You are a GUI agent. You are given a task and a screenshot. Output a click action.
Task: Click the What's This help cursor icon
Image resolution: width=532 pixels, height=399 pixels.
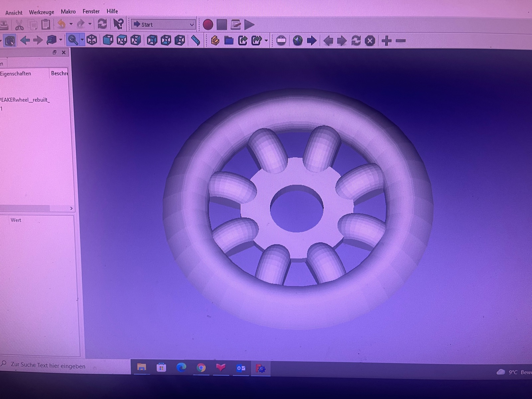click(118, 24)
